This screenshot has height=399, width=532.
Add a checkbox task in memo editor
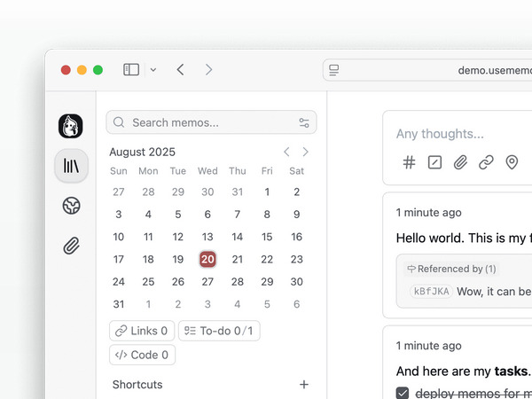click(x=434, y=162)
